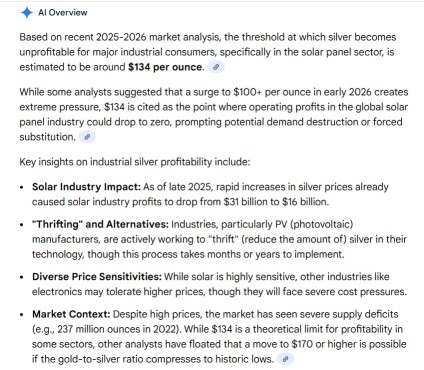424x370 pixels.
Task: Click the bold "$134 per ounce" text
Action: coord(165,67)
